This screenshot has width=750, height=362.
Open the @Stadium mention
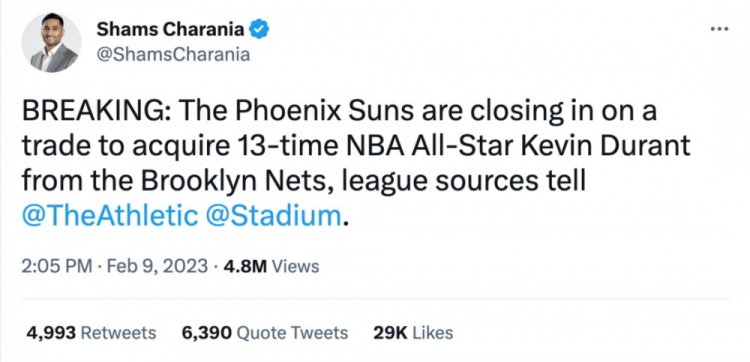click(x=274, y=216)
